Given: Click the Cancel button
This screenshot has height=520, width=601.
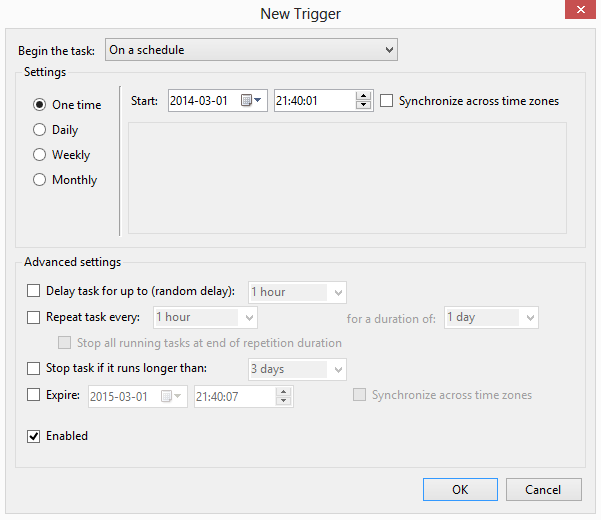Looking at the screenshot, I should 543,490.
